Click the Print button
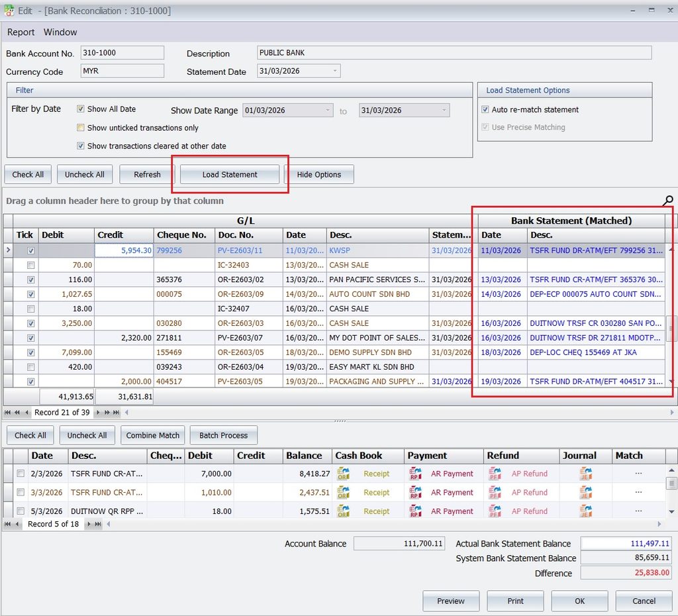Screen dimensions: 678x616 (x=515, y=601)
